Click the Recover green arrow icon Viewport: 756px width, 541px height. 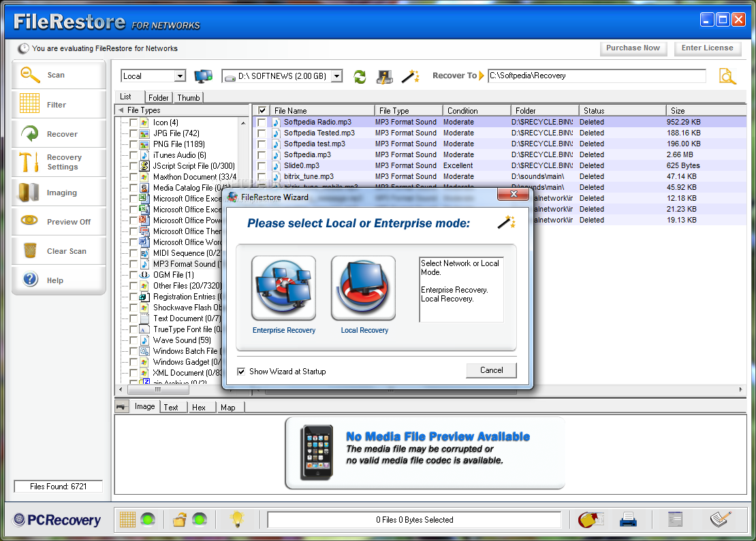tap(30, 133)
